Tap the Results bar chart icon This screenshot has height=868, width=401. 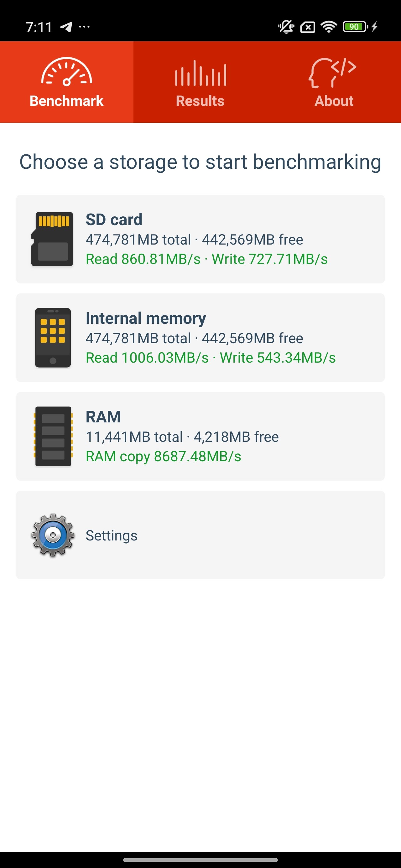200,73
